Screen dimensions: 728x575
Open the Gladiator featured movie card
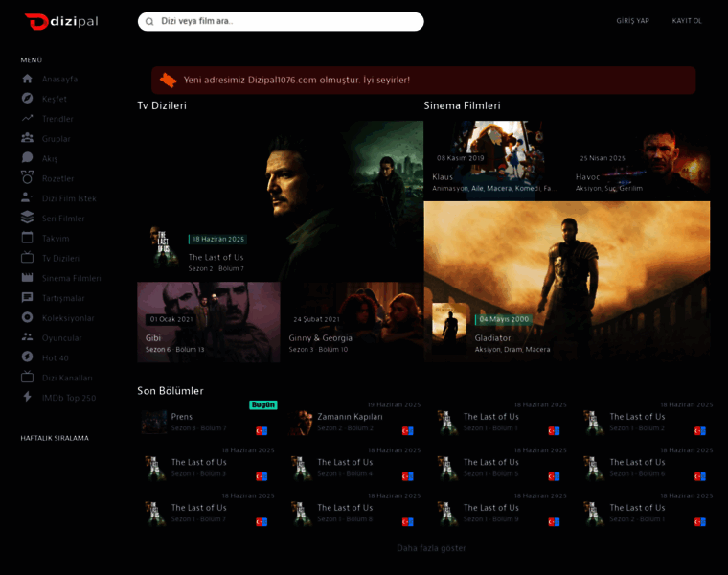567,282
